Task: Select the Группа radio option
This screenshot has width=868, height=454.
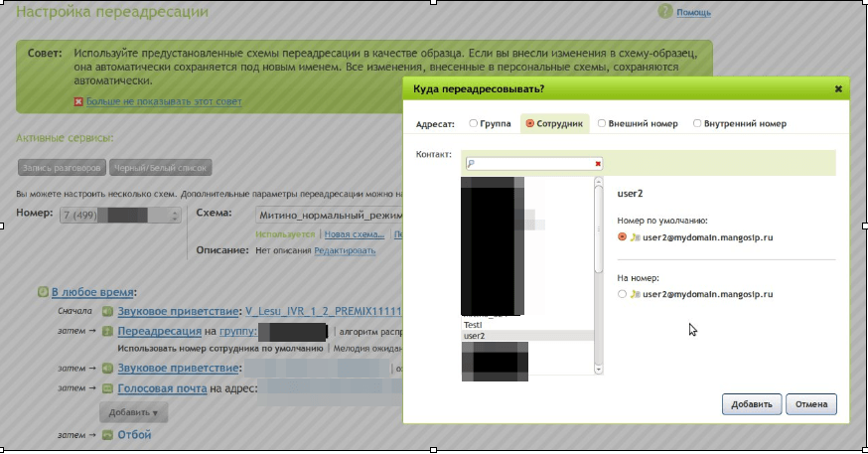Action: pyautogui.click(x=473, y=123)
